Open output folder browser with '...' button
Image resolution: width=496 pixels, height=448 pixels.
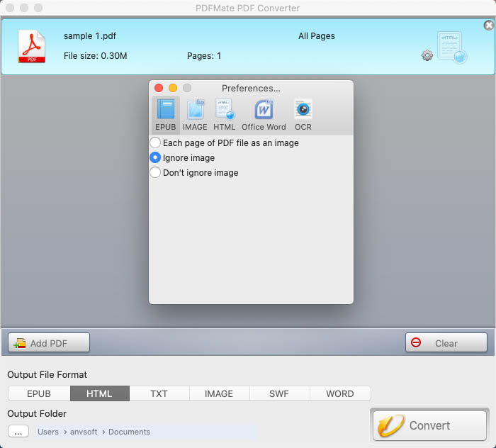18,431
